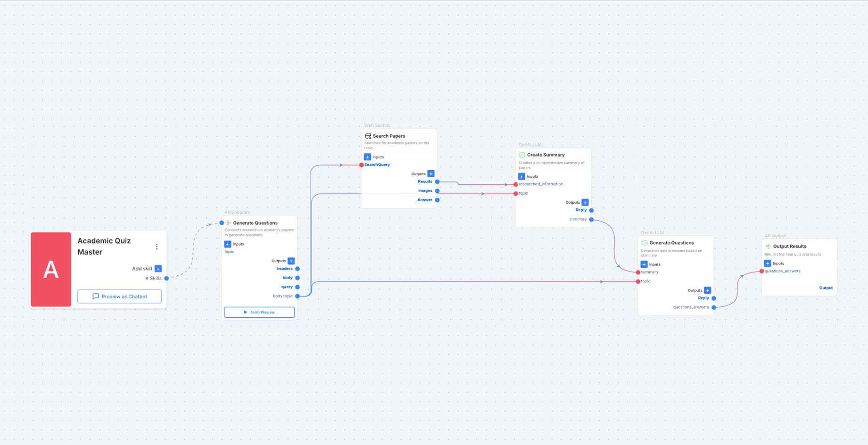
Task: Click the questions_answers input port on Output Results
Action: point(762,271)
